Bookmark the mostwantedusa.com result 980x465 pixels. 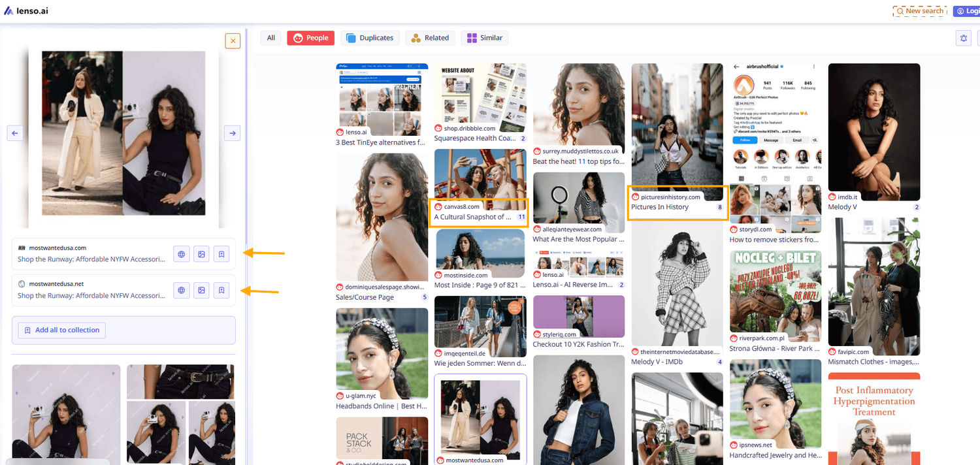221,253
